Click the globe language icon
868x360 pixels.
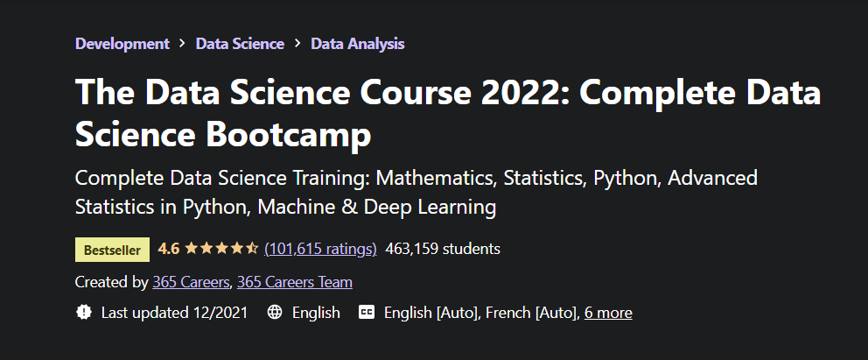click(x=275, y=313)
